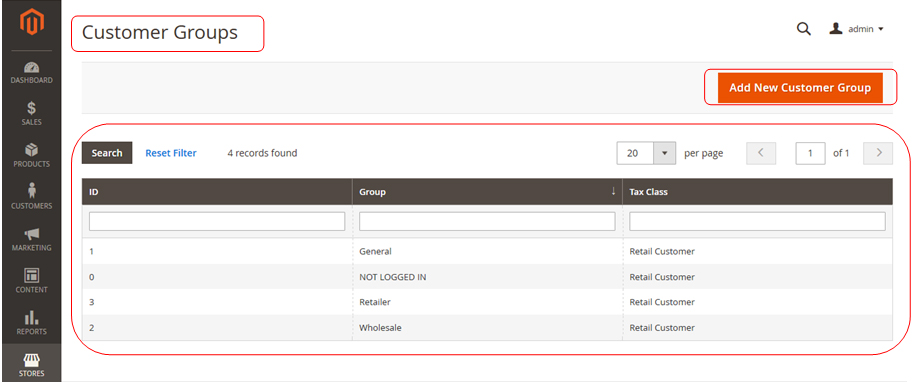Click the ID filter input field
This screenshot has width=918, height=382.
[x=217, y=221]
